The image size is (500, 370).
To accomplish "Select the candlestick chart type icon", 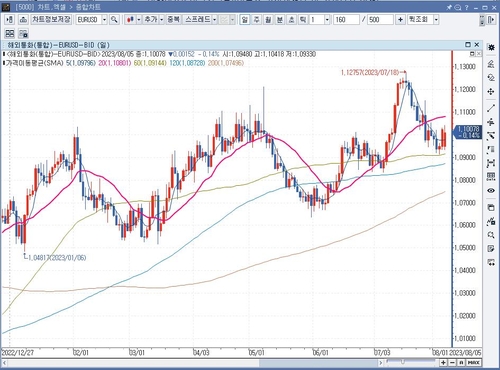I will point(130,20).
